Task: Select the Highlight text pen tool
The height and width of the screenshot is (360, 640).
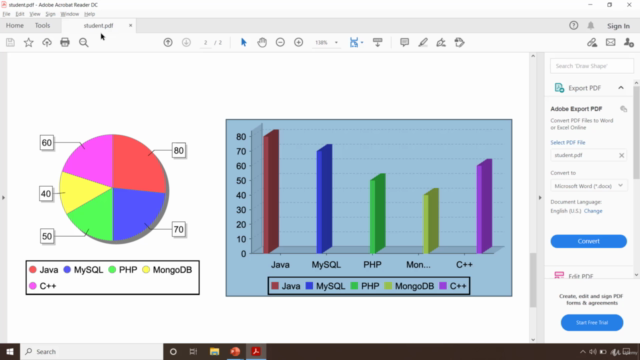Action: coord(423,42)
